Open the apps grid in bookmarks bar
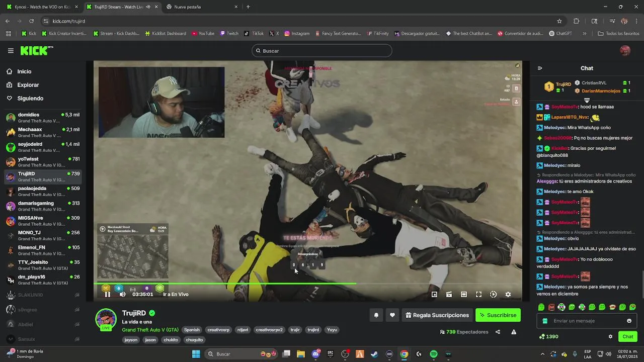Viewport: 644px width, 362px height. [x=9, y=34]
